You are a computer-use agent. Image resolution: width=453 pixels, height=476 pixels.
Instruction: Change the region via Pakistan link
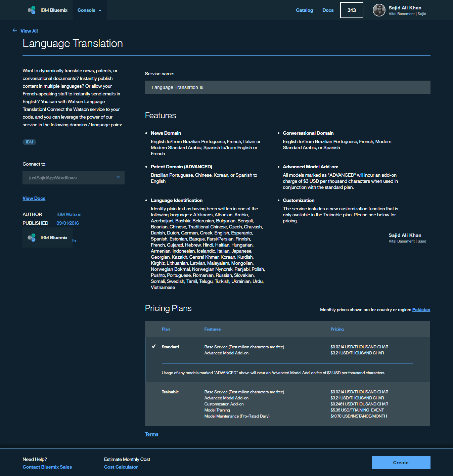421,310
